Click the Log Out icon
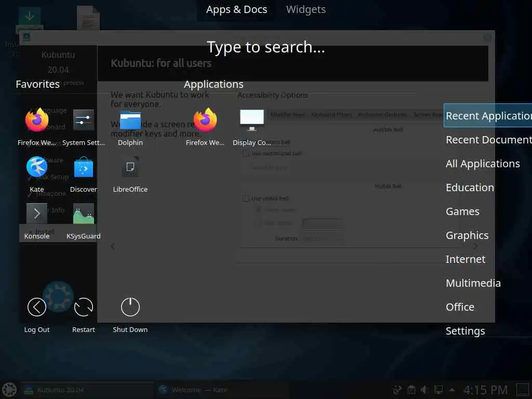This screenshot has height=399, width=532. tap(37, 307)
